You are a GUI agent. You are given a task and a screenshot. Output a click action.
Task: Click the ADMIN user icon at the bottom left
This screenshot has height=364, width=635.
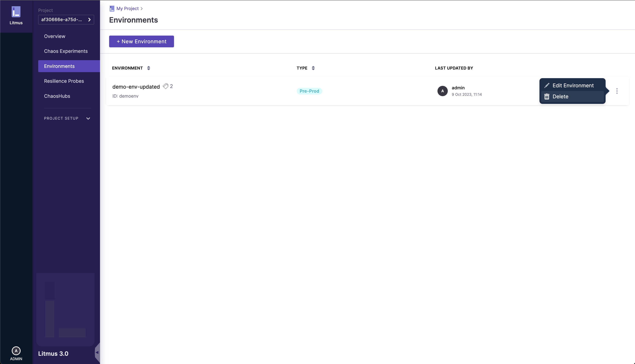click(x=16, y=351)
